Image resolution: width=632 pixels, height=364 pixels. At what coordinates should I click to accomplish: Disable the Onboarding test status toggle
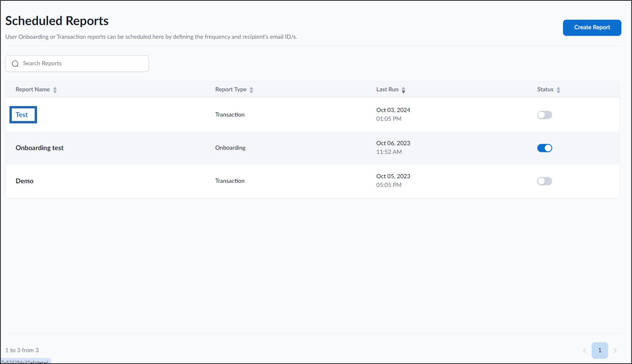[x=545, y=148]
